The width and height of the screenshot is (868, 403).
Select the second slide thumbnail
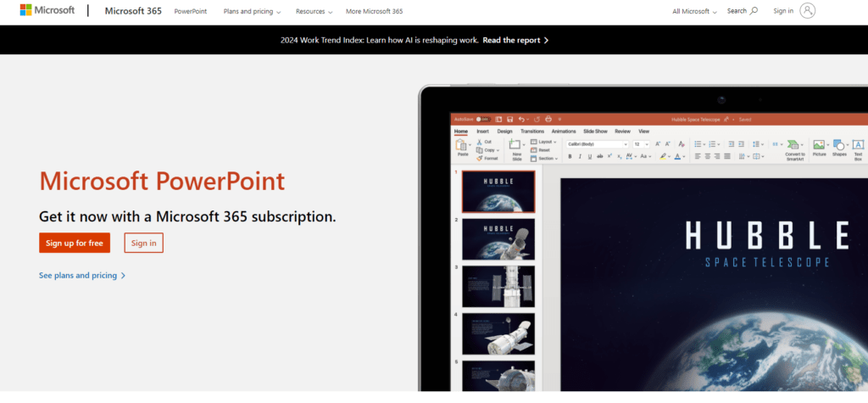(x=498, y=238)
